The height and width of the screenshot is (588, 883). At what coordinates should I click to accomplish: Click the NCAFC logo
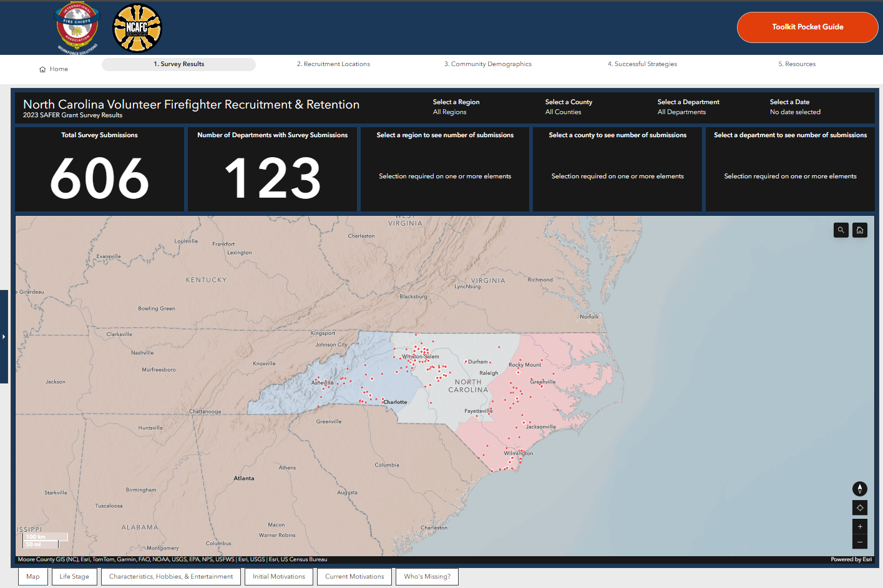tap(137, 27)
